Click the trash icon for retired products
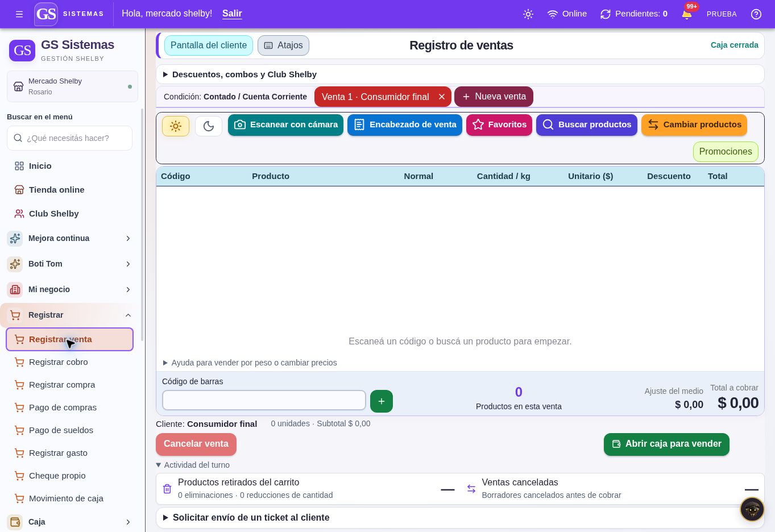Screen dimensions: 775x532 (x=167, y=489)
